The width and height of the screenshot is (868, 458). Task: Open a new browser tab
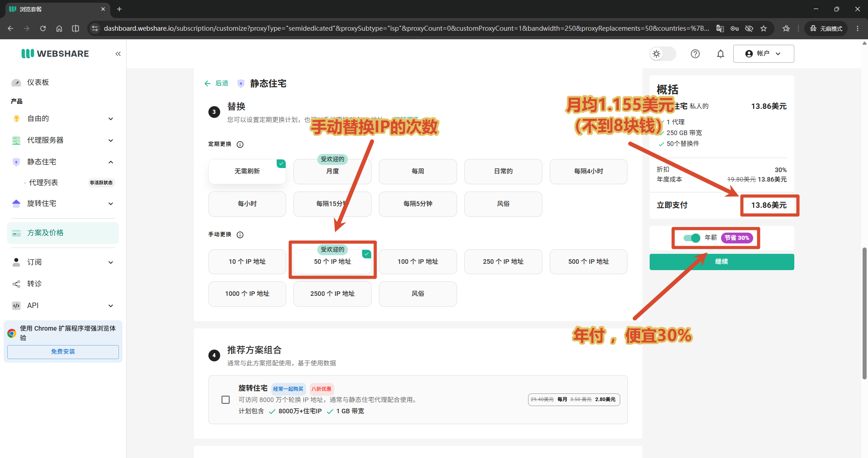119,9
